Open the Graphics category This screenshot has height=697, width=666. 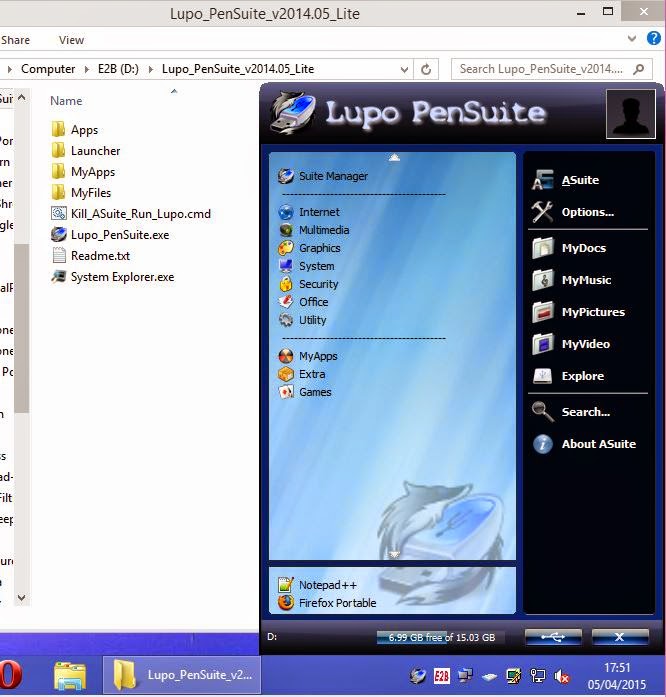[309, 248]
